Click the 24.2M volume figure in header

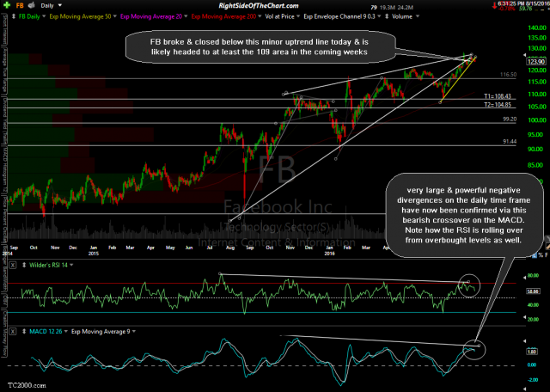(407, 7)
